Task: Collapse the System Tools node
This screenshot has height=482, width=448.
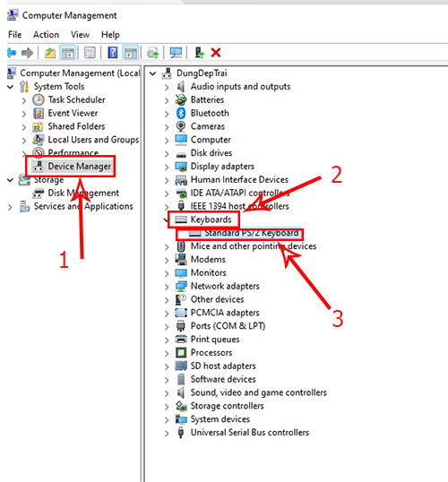Action: (x=11, y=87)
